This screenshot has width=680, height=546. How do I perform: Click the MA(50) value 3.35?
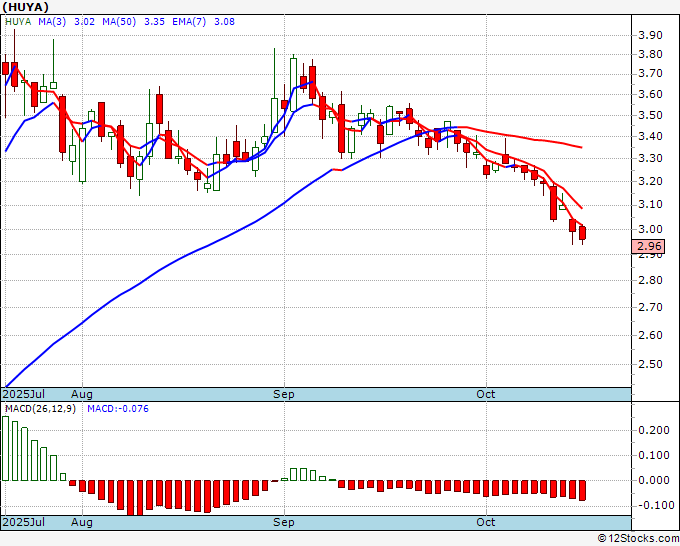(x=154, y=22)
